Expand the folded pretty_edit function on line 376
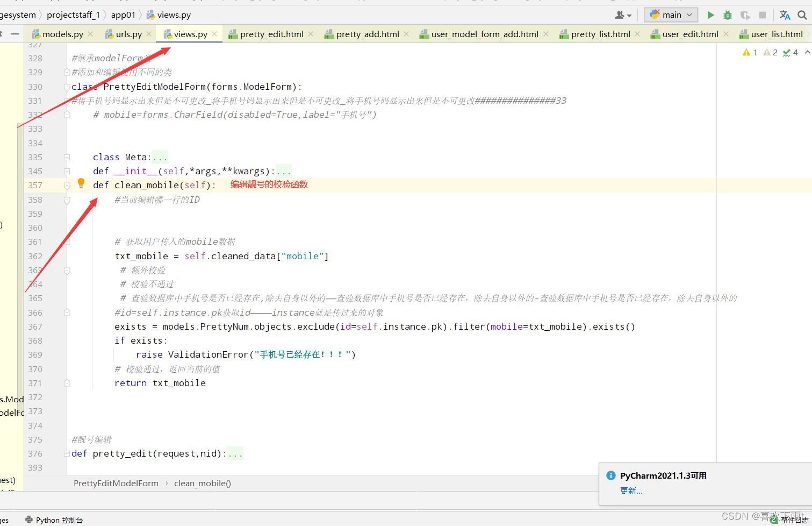The height and width of the screenshot is (526, 812). (67, 453)
